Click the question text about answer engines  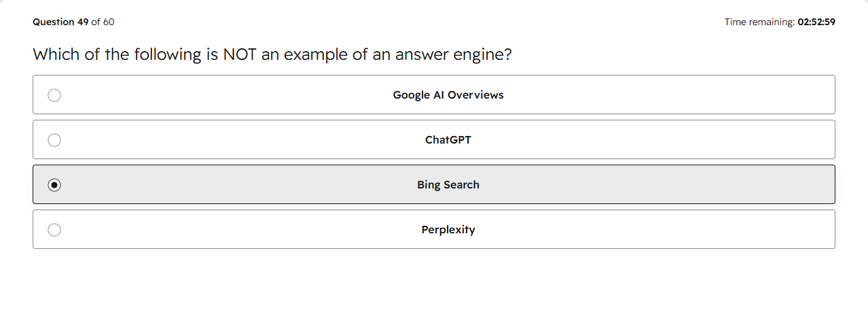coord(272,54)
